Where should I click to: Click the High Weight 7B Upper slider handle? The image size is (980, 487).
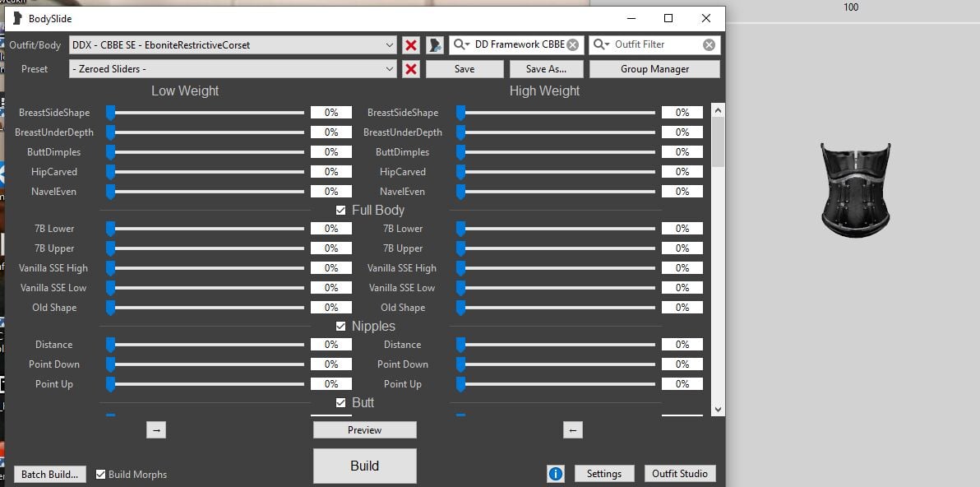pyautogui.click(x=460, y=248)
